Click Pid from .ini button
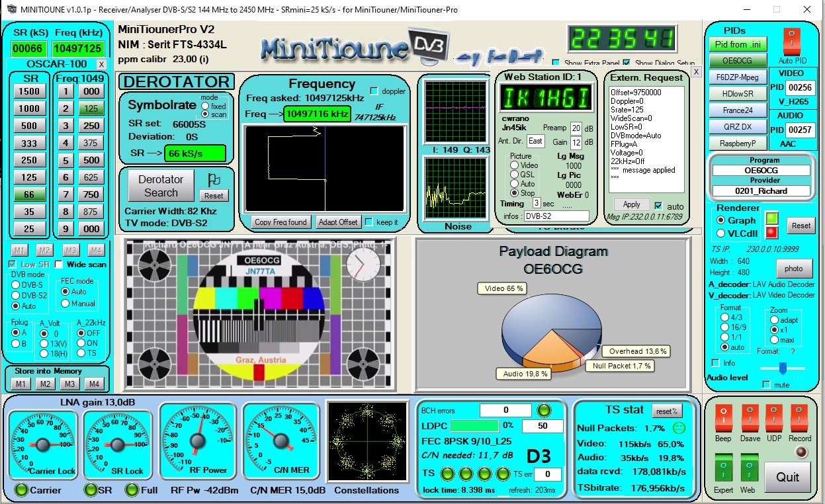Screen dimensions: 825x504 pos(738,44)
